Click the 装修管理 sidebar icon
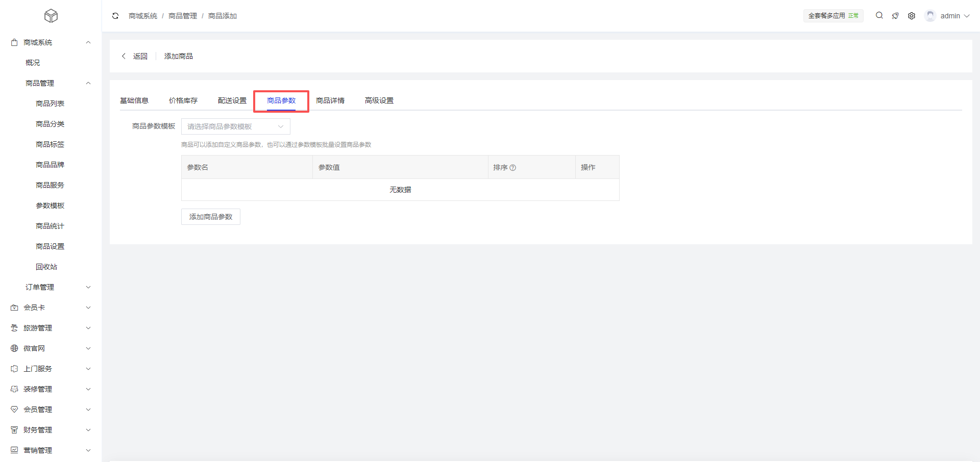This screenshot has height=462, width=980. coord(14,389)
